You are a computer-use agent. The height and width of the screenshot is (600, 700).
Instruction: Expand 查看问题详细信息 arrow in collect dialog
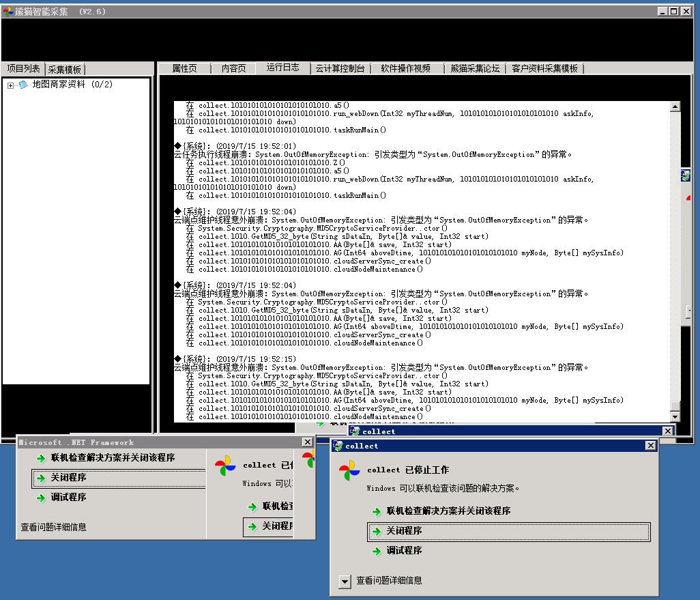[345, 581]
